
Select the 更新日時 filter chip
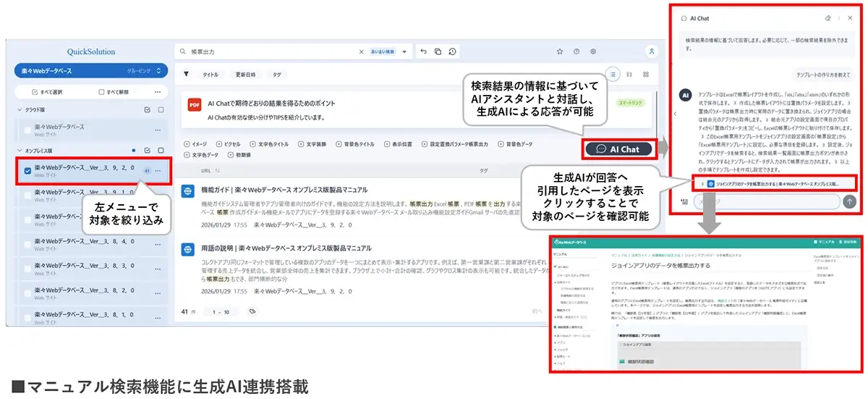[245, 75]
